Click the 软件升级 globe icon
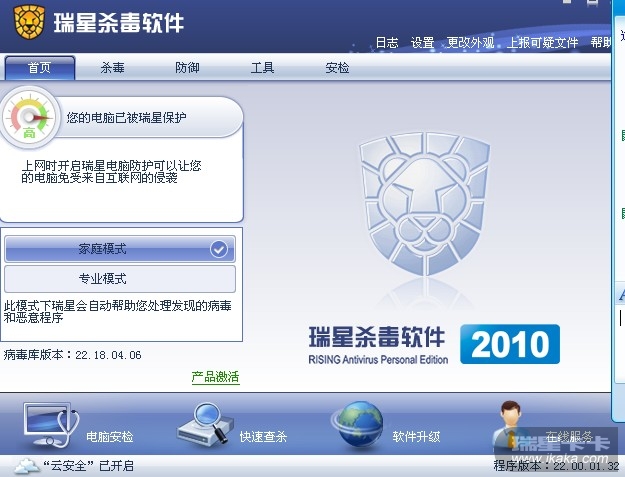Screen dimensions: 625x477 point(358,425)
